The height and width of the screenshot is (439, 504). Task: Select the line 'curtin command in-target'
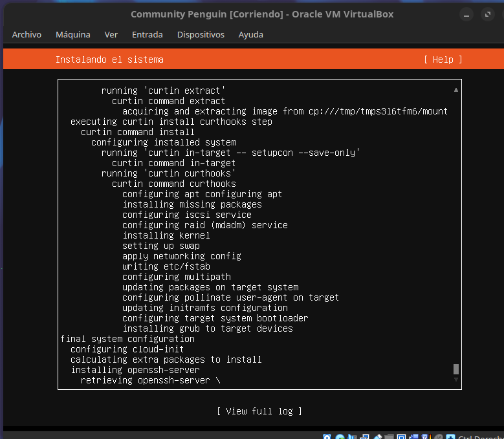tap(173, 163)
